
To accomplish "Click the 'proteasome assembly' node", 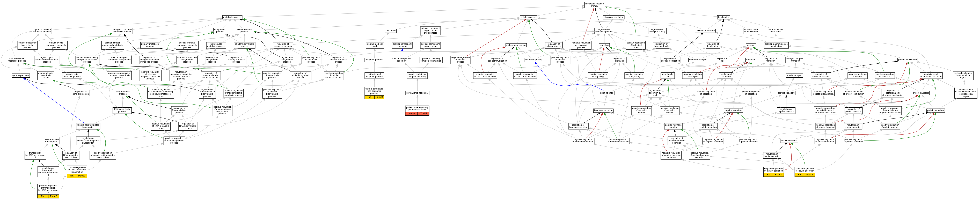I will click(x=417, y=93).
